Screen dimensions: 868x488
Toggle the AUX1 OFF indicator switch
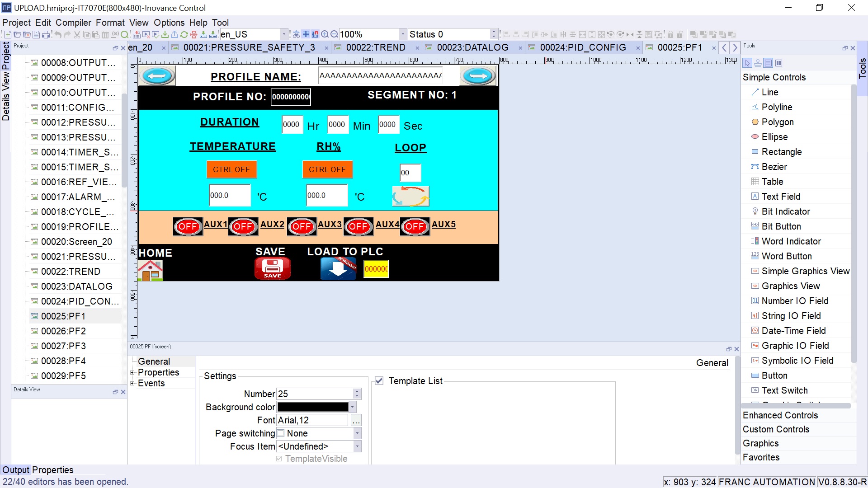(x=188, y=226)
